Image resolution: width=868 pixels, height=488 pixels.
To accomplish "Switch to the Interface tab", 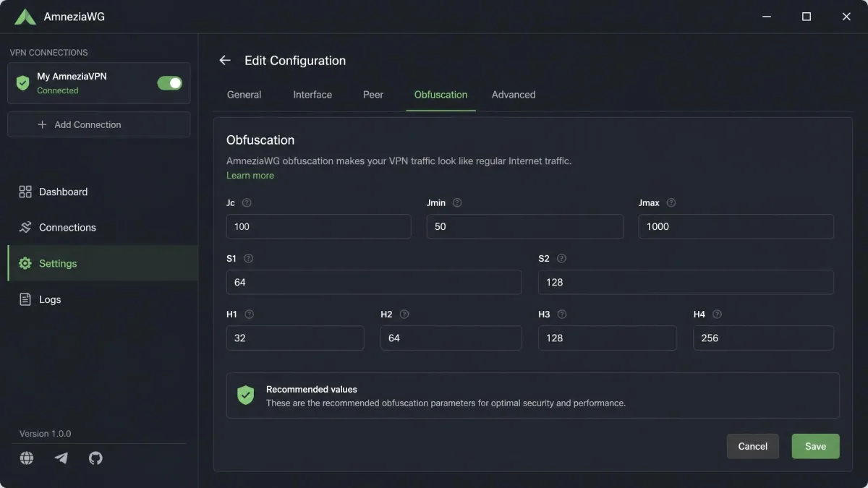I will click(312, 95).
